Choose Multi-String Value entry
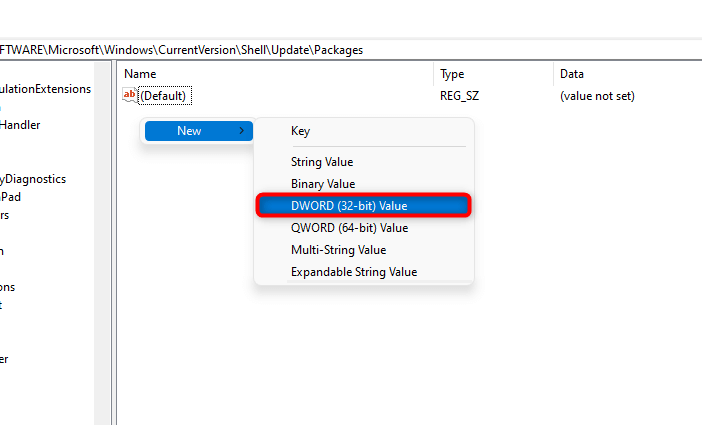 click(x=338, y=250)
